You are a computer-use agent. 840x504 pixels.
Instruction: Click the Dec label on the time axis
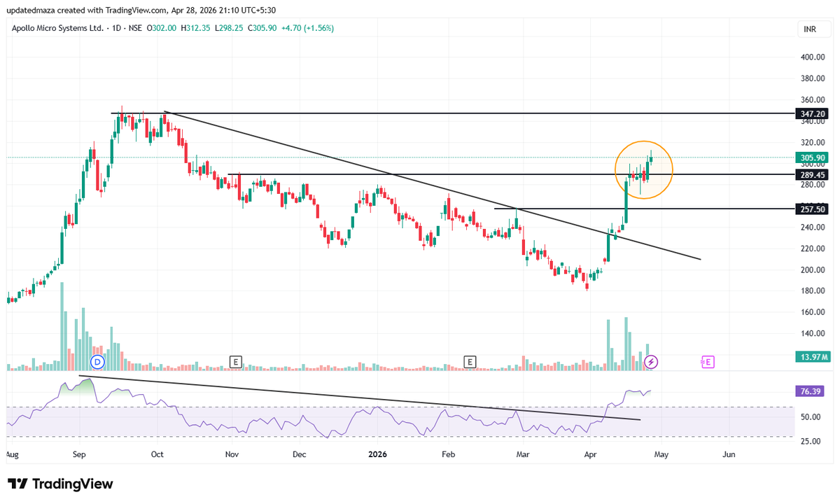(300, 454)
